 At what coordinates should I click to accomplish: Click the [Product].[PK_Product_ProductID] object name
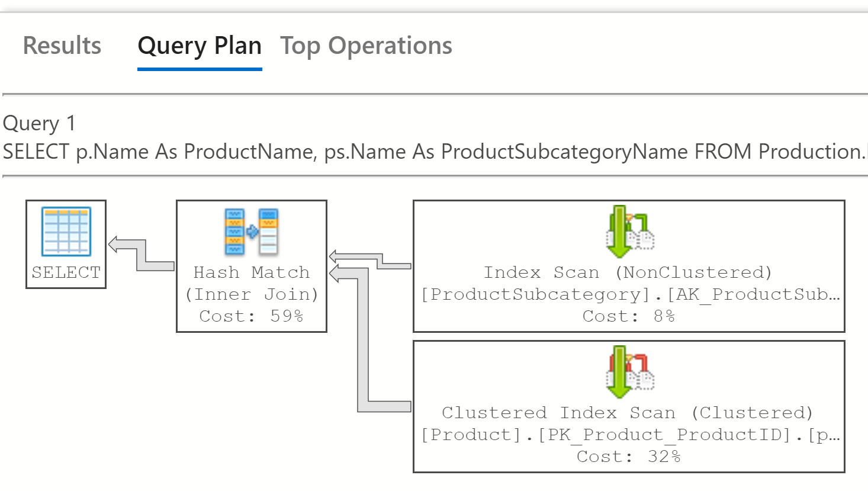pos(629,435)
